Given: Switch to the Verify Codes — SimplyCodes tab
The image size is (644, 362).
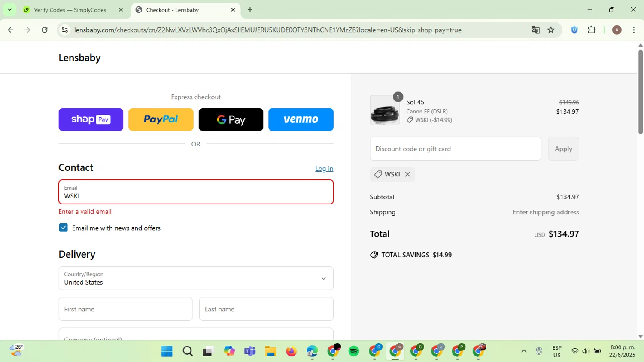Looking at the screenshot, I should pos(70,10).
